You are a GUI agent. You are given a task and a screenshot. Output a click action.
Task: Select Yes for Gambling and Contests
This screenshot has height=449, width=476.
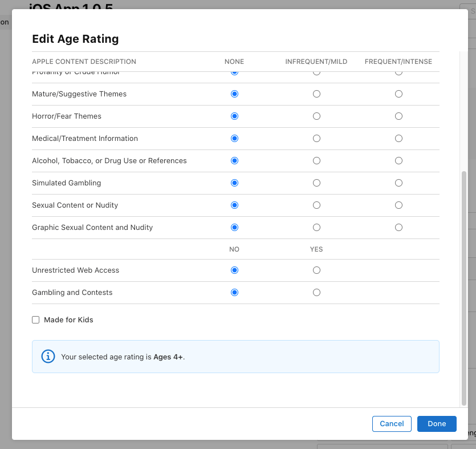pos(316,292)
